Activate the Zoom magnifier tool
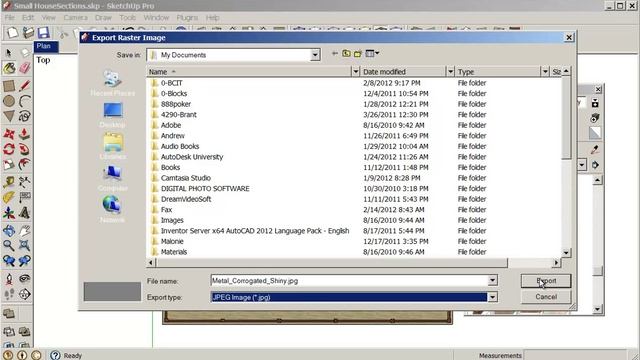640x360 pixels. pyautogui.click(x=9, y=246)
